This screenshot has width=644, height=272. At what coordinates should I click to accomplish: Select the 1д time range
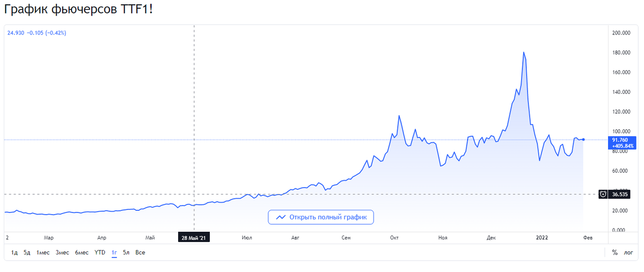pos(14,252)
